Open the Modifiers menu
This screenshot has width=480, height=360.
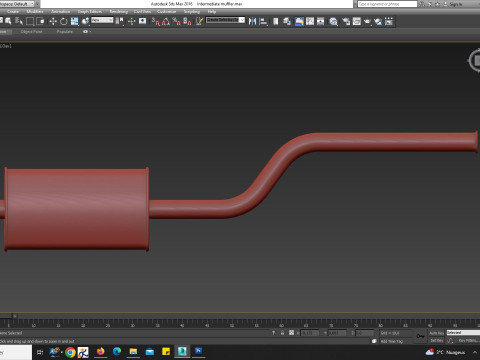click(x=35, y=12)
